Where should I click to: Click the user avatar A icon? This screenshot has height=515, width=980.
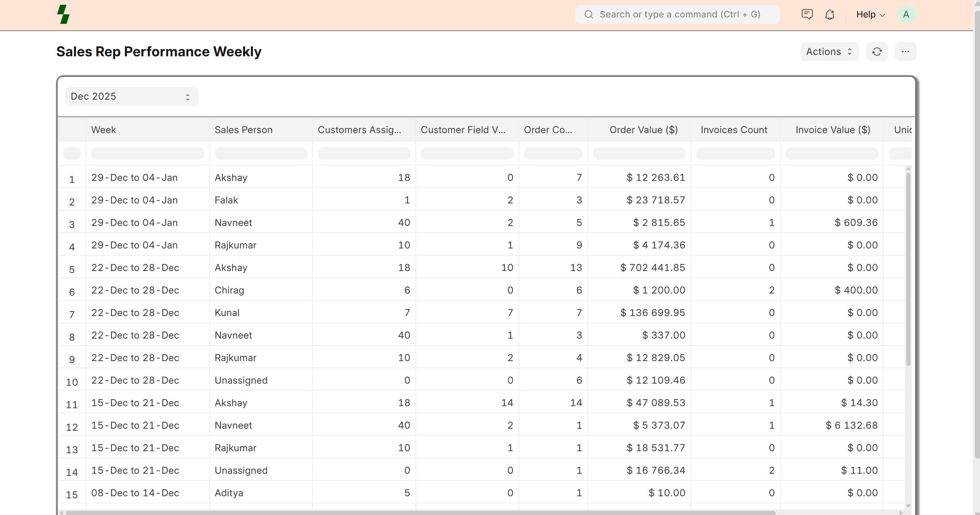(x=906, y=14)
